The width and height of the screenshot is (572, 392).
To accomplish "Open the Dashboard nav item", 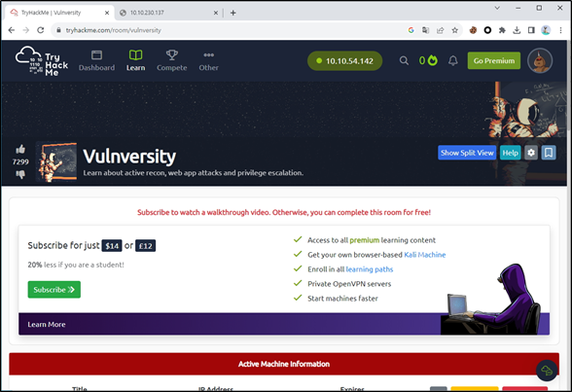I will click(x=96, y=60).
